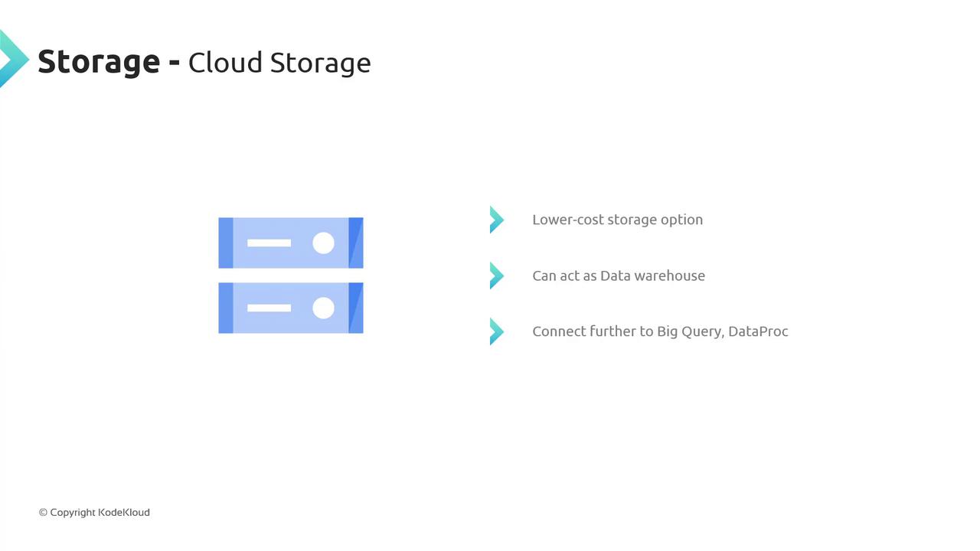Screen dimensions: 980x551
Task: Click the top server unit of the storage icon
Action: pos(291,243)
